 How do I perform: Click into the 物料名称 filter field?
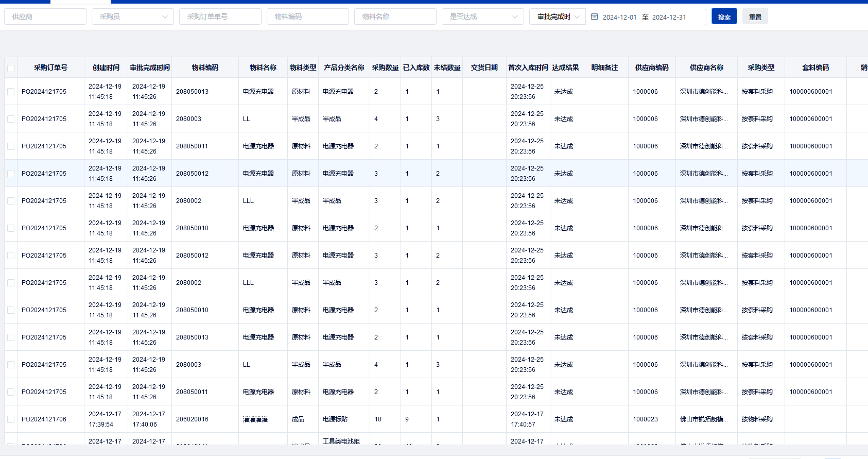tap(395, 16)
